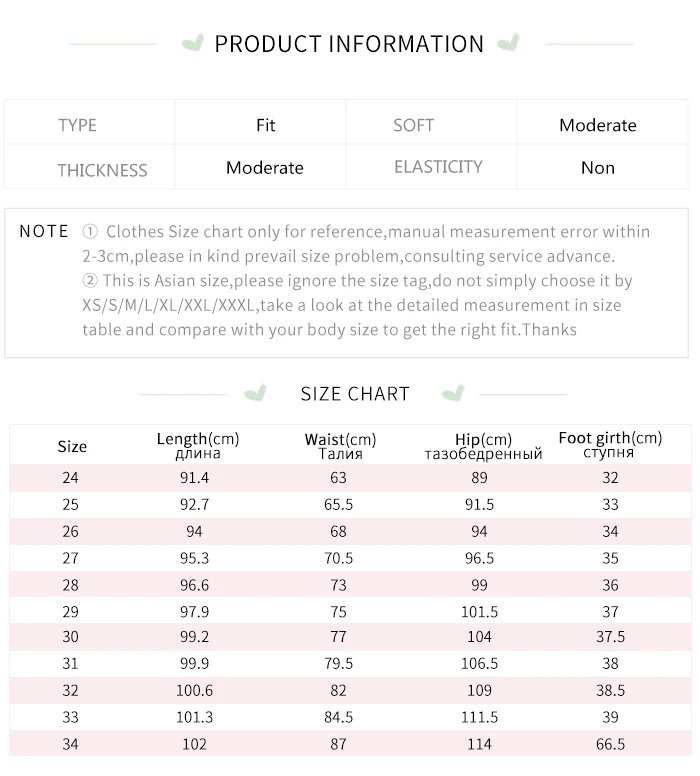
Task: Click the Hip(cm) column header
Action: (483, 446)
